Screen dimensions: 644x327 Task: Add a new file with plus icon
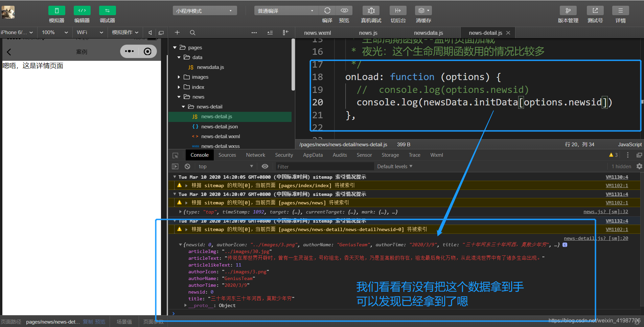pyautogui.click(x=177, y=32)
